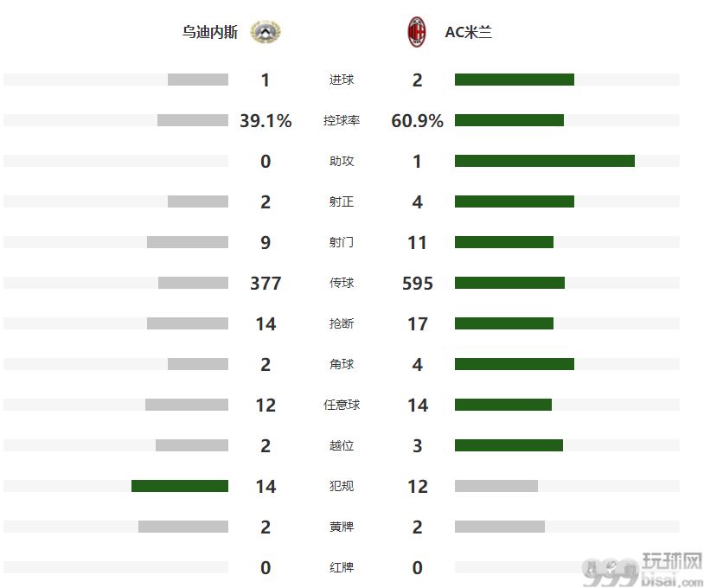Click the AC米兰 team name
704x588 pixels.
(x=468, y=32)
